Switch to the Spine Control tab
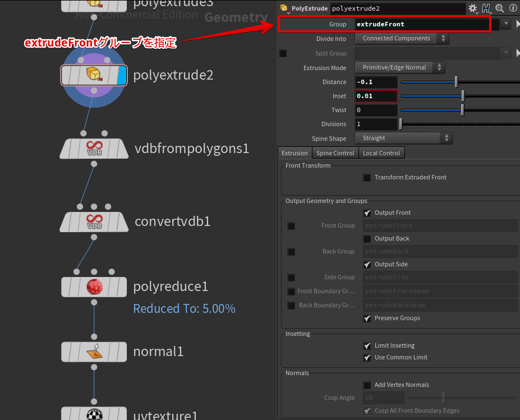Screen dimensions: 520x420 [335, 153]
